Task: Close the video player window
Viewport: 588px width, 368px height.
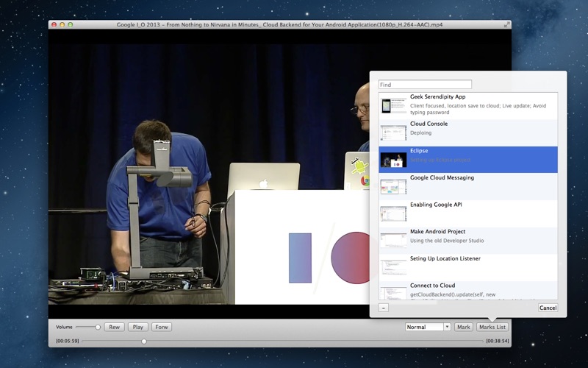Action: click(54, 25)
